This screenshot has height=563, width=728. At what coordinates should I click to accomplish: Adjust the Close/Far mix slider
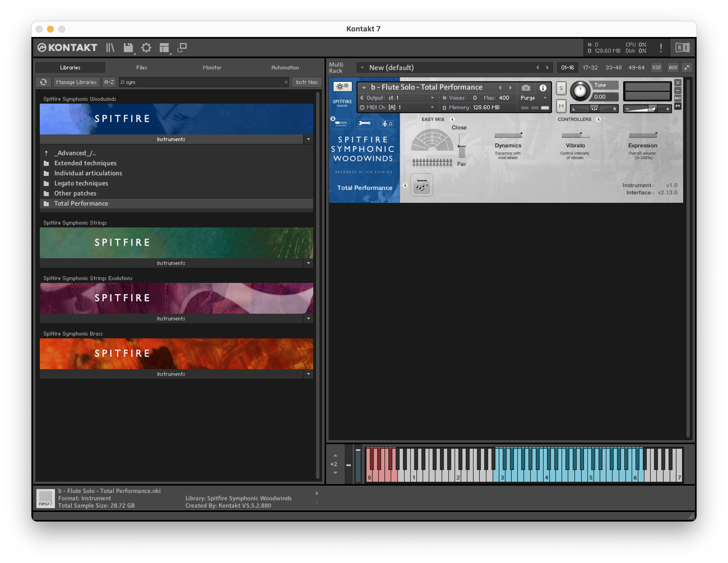point(462,146)
